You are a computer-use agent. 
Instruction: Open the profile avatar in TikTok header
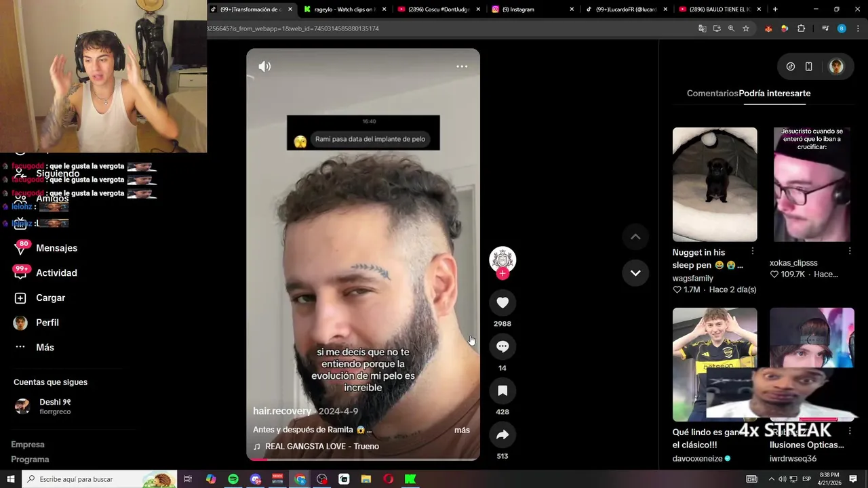(836, 66)
